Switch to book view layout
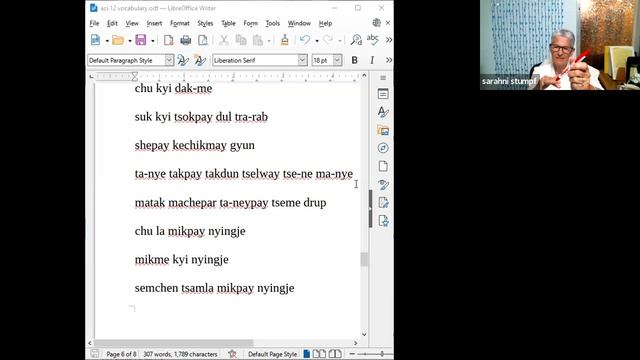The width and height of the screenshot is (640, 360). [335, 354]
